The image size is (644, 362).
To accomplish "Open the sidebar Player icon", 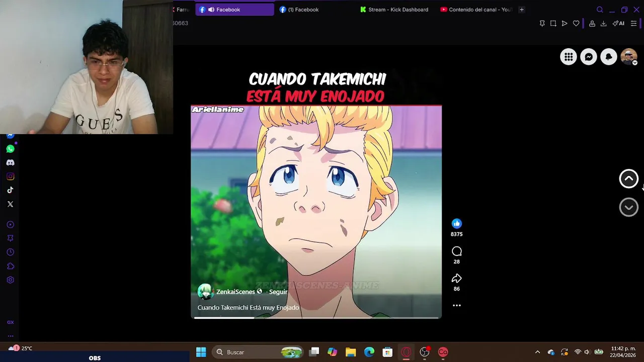I will coord(10,225).
